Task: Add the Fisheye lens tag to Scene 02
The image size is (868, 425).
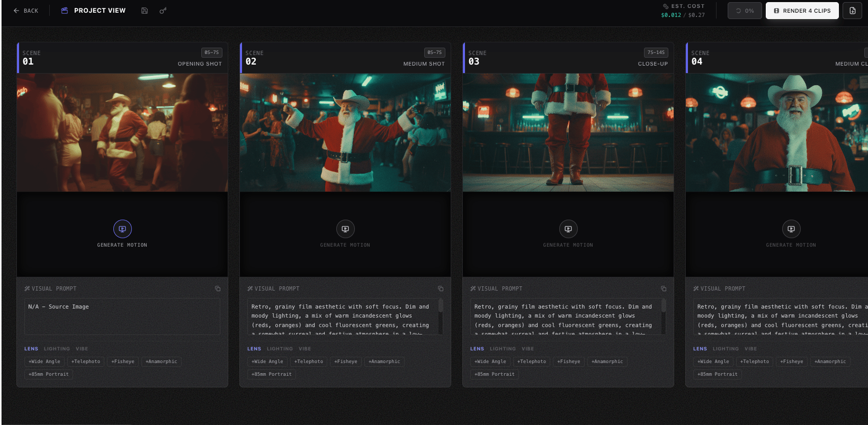Action: click(346, 361)
